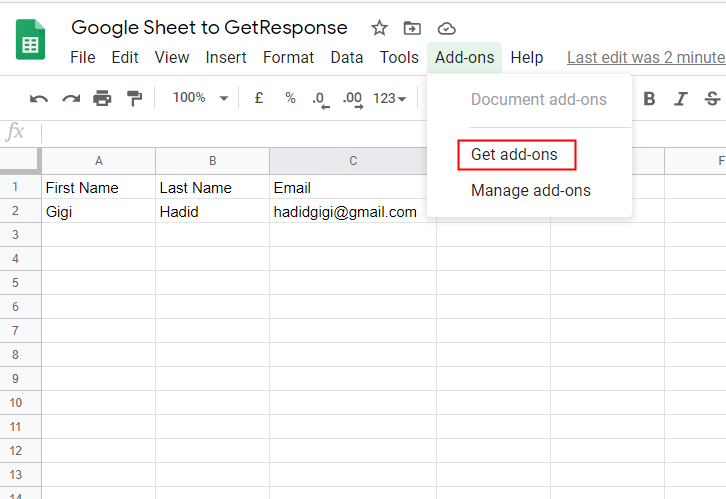Open the 123 more formats dropdown
726x499 pixels.
389,99
